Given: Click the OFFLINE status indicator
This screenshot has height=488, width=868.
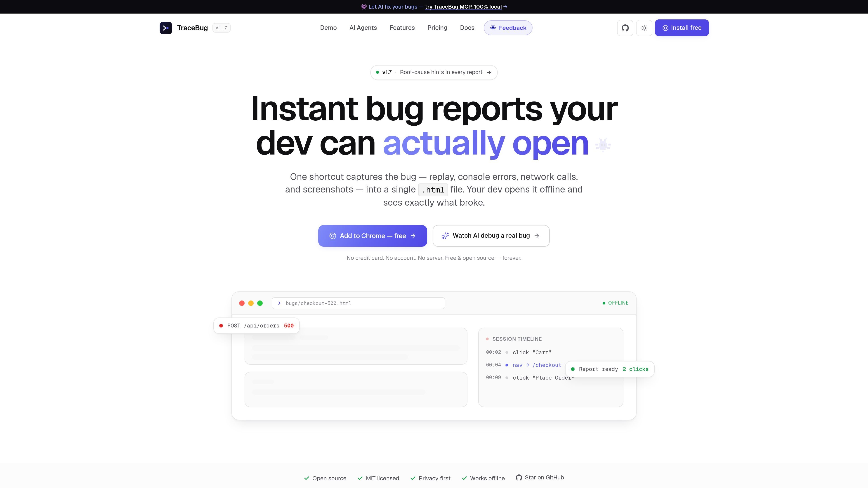Looking at the screenshot, I should pyautogui.click(x=615, y=303).
